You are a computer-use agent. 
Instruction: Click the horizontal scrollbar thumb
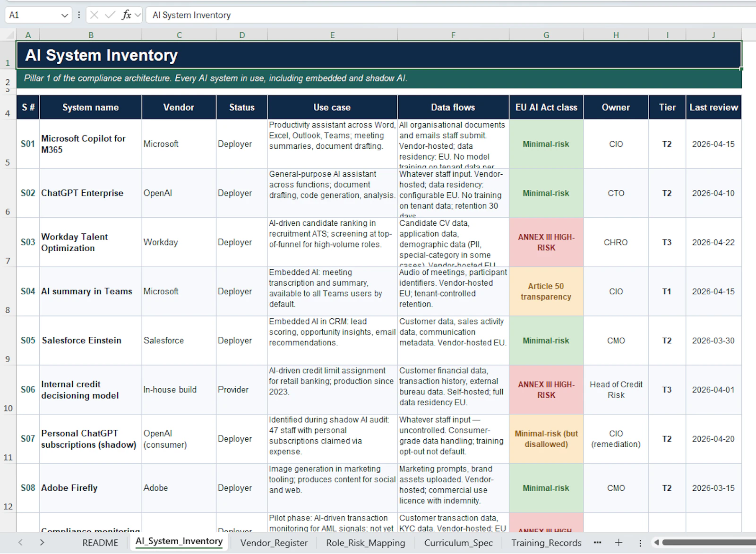709,543
